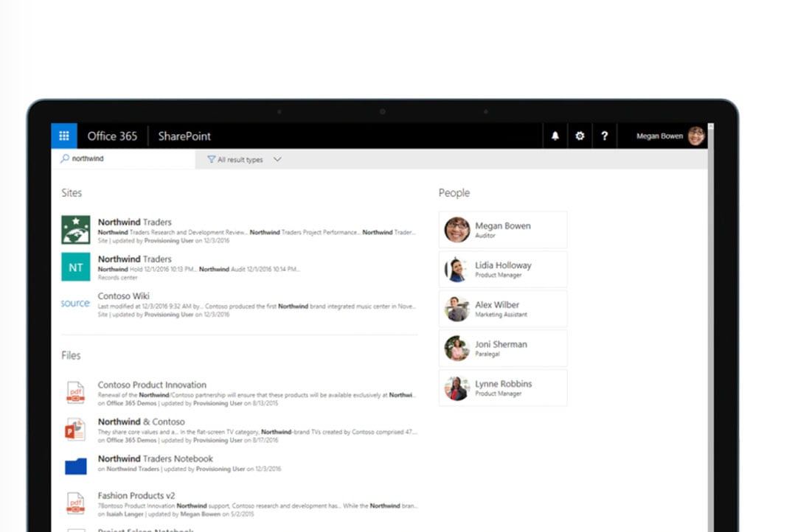Screen dimensions: 795x532
Task: Select Joni Sherman Paralegal card
Action: tap(503, 348)
